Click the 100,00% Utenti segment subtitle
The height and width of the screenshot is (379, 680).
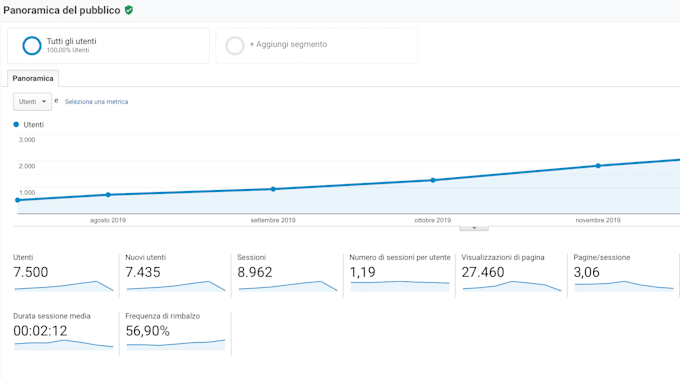coord(68,50)
